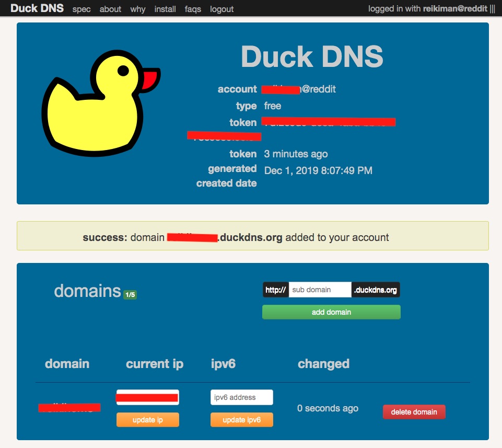This screenshot has height=448, width=502.
Task: Open the faqs page
Action: click(x=193, y=9)
